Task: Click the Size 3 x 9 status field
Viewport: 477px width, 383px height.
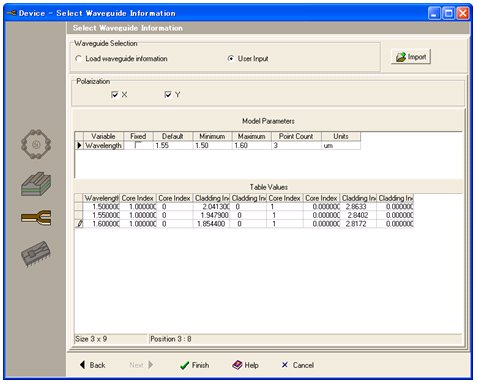Action: tap(111, 339)
